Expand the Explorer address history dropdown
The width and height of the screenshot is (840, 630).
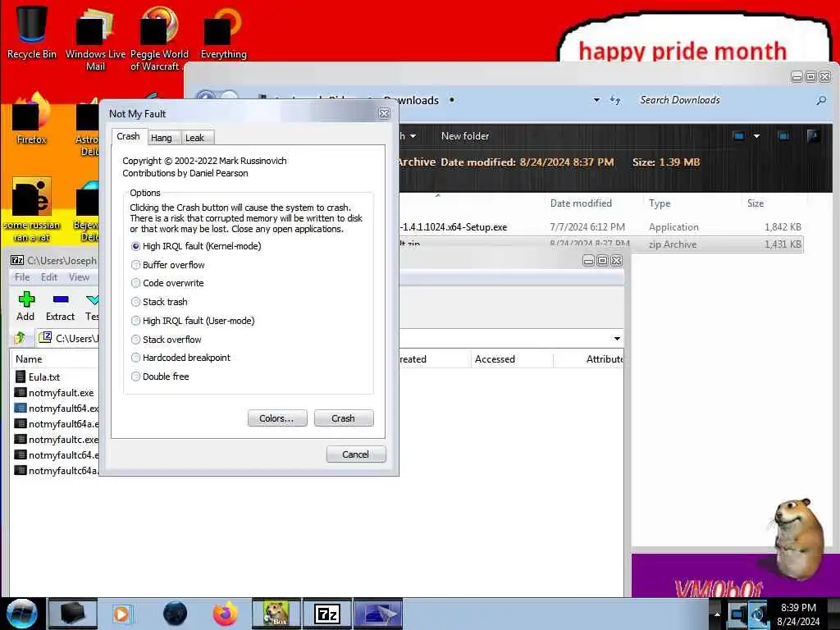coord(596,100)
